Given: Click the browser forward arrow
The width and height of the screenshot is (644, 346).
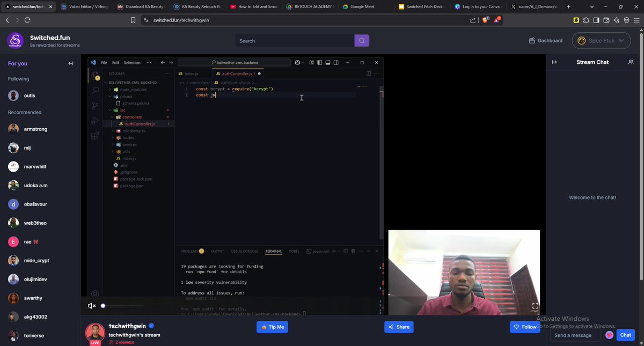Looking at the screenshot, I should pyautogui.click(x=17, y=20).
